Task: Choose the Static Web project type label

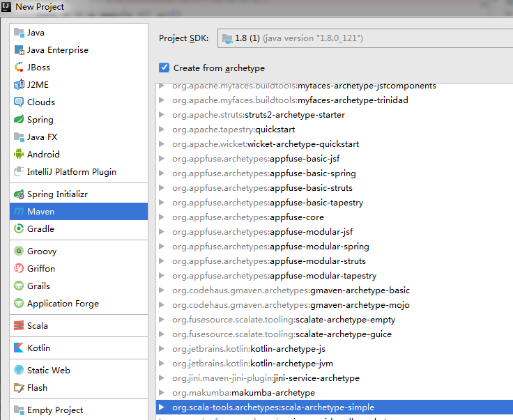Action: 48,370
